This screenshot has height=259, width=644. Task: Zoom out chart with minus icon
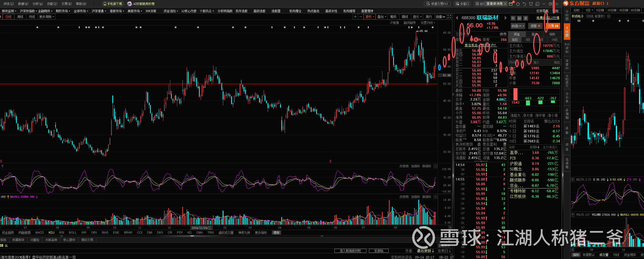(x=361, y=17)
